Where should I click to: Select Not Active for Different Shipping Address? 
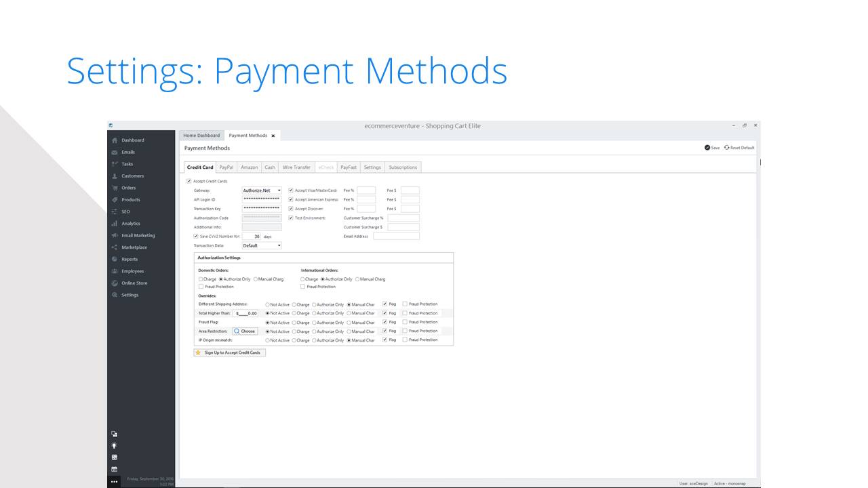pyautogui.click(x=267, y=305)
